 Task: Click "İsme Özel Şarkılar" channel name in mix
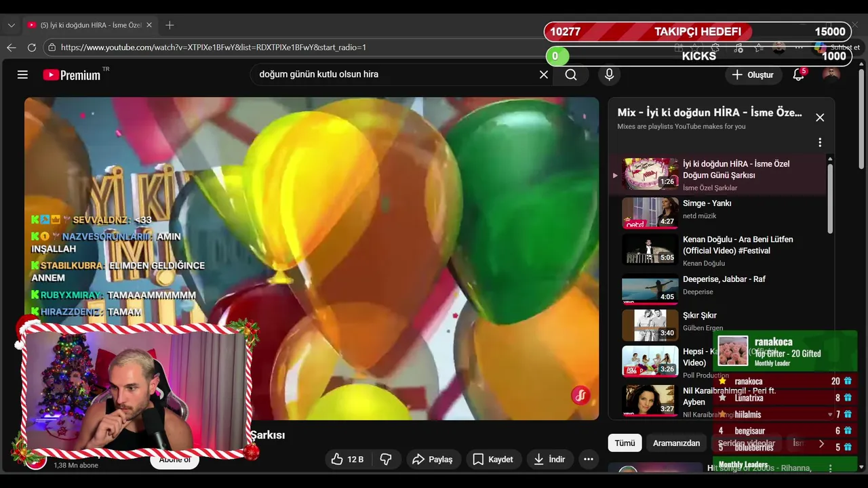click(x=710, y=188)
